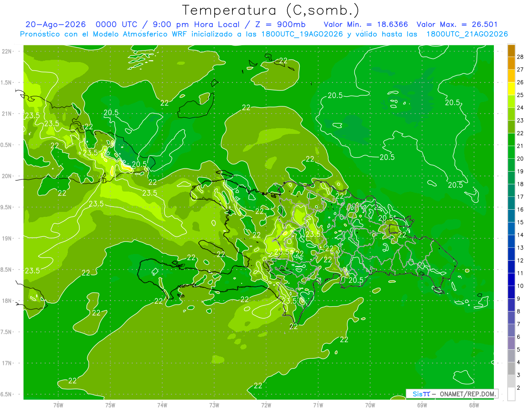Click the "Temperatura (C,somb.)" chart title

271,10
